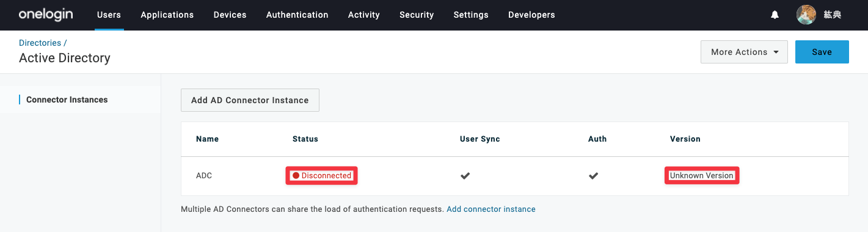868x232 pixels.
Task: Click the Save button
Action: pyautogui.click(x=822, y=52)
